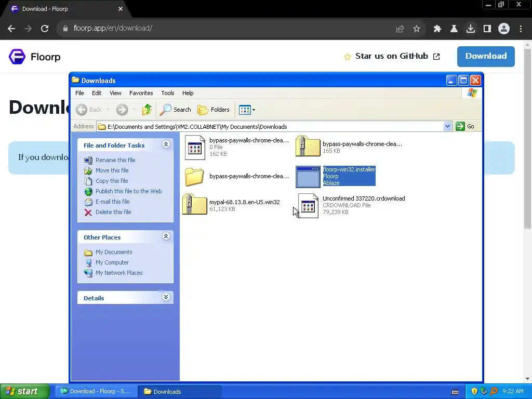
Task: Click the Start button
Action: [x=24, y=391]
